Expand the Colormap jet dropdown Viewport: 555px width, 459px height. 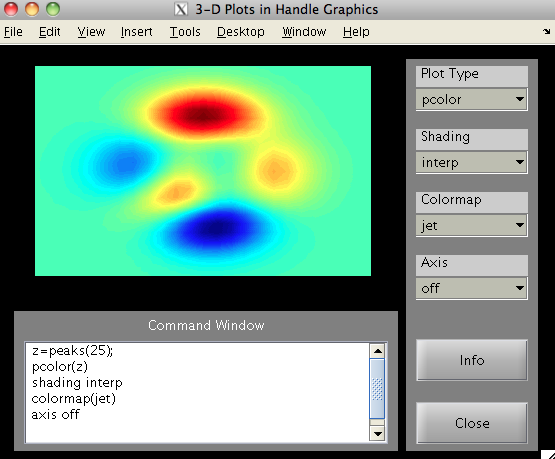pos(471,225)
